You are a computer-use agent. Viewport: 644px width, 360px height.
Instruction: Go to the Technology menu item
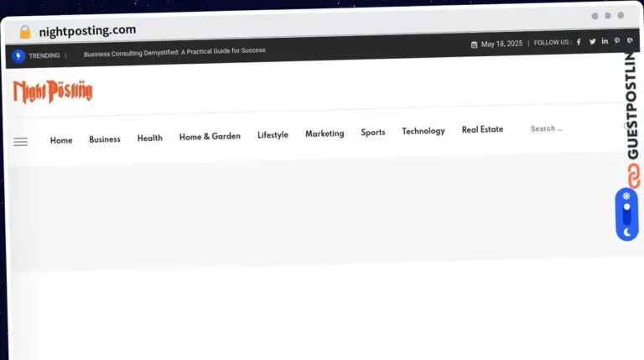pos(423,131)
